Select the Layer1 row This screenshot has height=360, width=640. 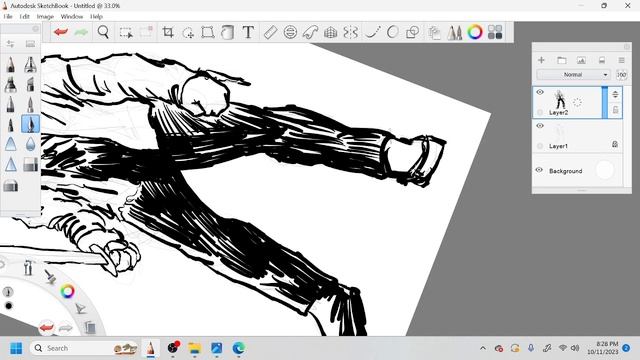click(578, 136)
